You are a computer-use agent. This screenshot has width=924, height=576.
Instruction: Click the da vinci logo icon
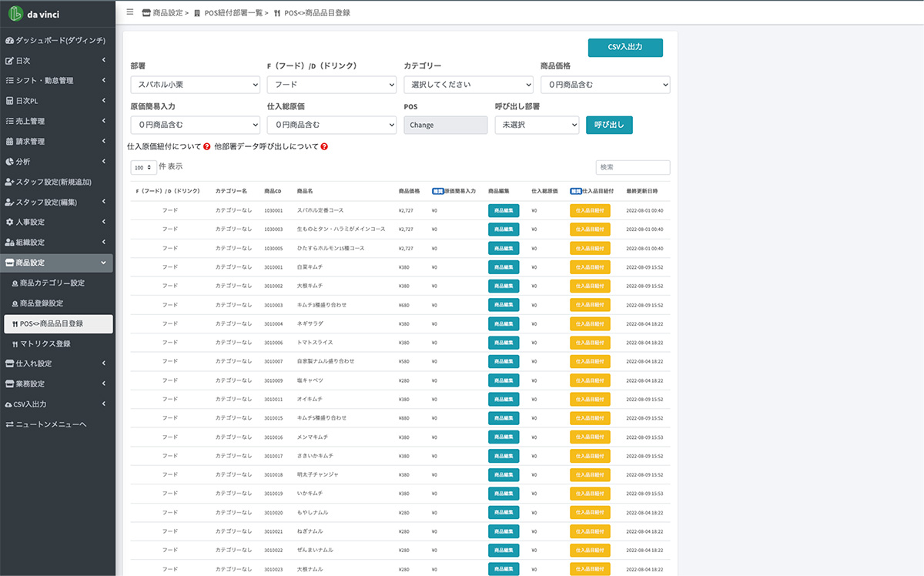tap(15, 15)
